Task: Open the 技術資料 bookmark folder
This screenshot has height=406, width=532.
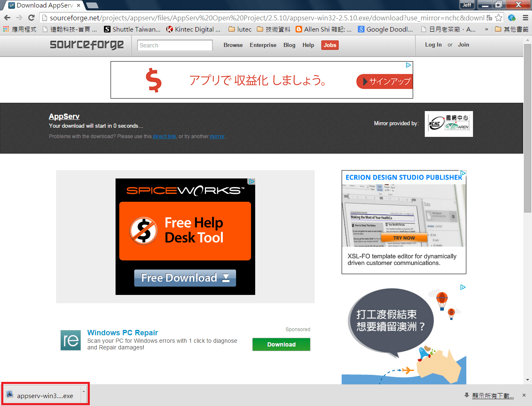Action: [x=273, y=29]
